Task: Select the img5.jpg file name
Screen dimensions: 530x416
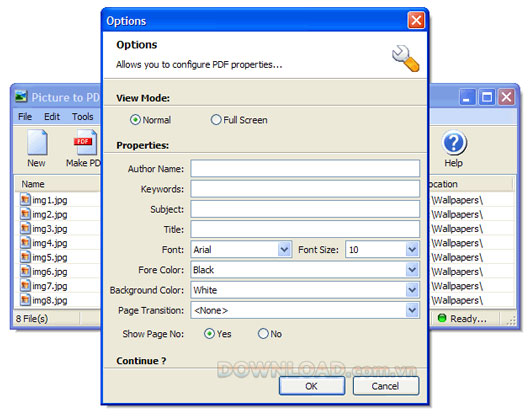Action: click(50, 258)
